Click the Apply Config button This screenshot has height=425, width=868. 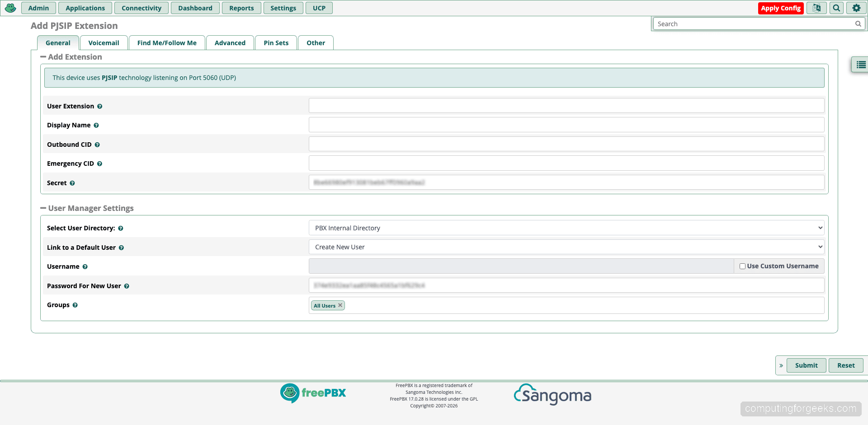point(781,8)
